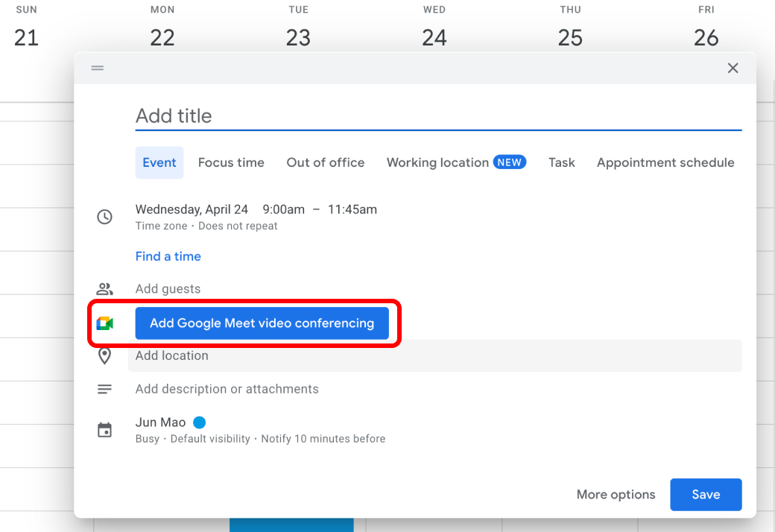This screenshot has height=532, width=775.
Task: Grab the drag handle icon of dialog
Action: 98,68
